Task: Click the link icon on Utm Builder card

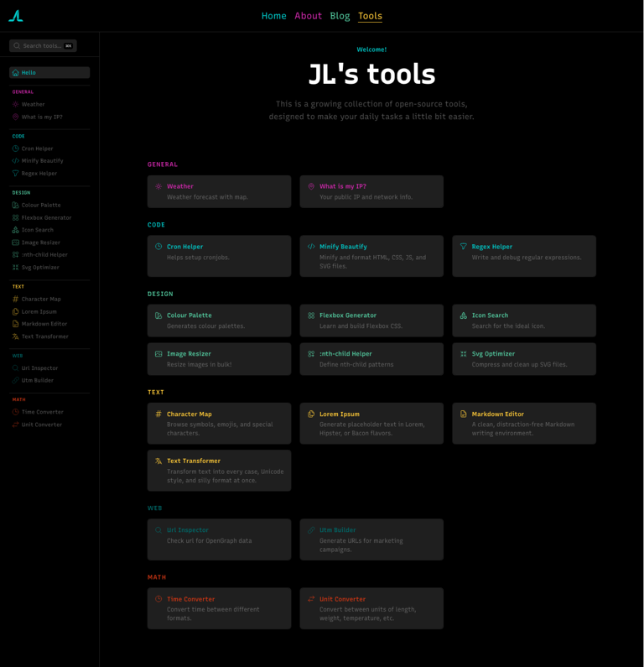Action: [311, 530]
